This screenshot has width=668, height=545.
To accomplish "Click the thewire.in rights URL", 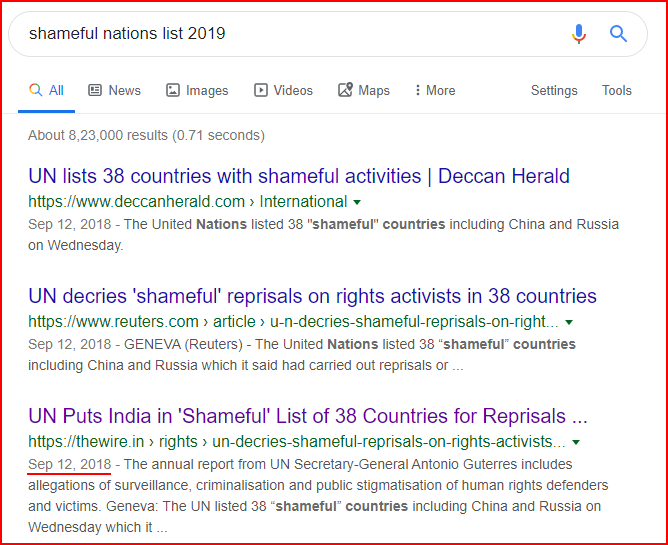I will click(297, 442).
